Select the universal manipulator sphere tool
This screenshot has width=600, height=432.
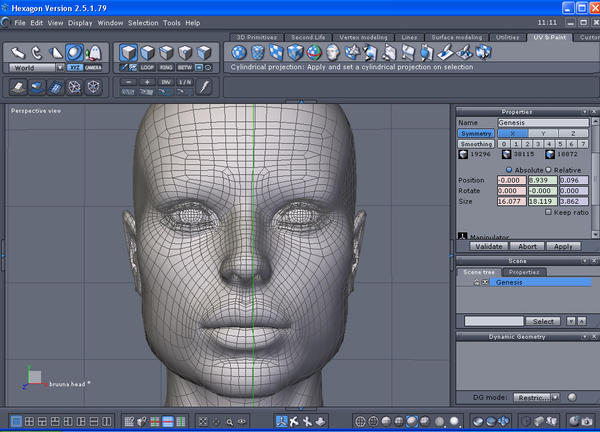(74, 51)
